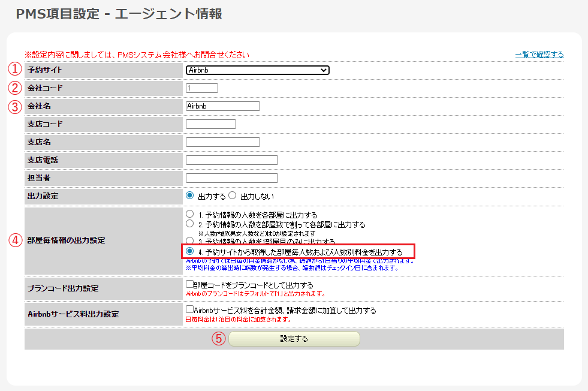Select option 2 部屋数で割って各部屋に出力する
The image size is (588, 391).
pos(190,224)
